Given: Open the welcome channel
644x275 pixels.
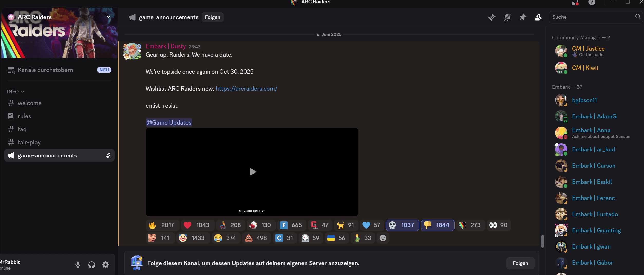Looking at the screenshot, I should pyautogui.click(x=59, y=103).
